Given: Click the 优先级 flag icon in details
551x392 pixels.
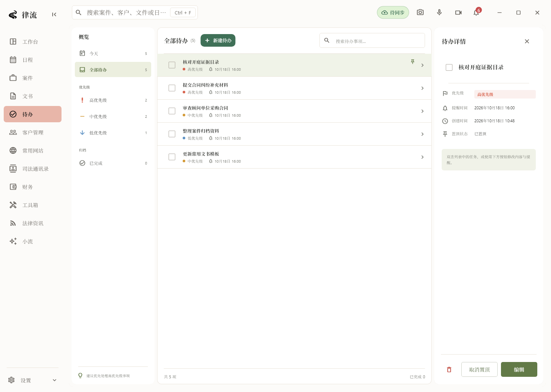Looking at the screenshot, I should [x=445, y=93].
